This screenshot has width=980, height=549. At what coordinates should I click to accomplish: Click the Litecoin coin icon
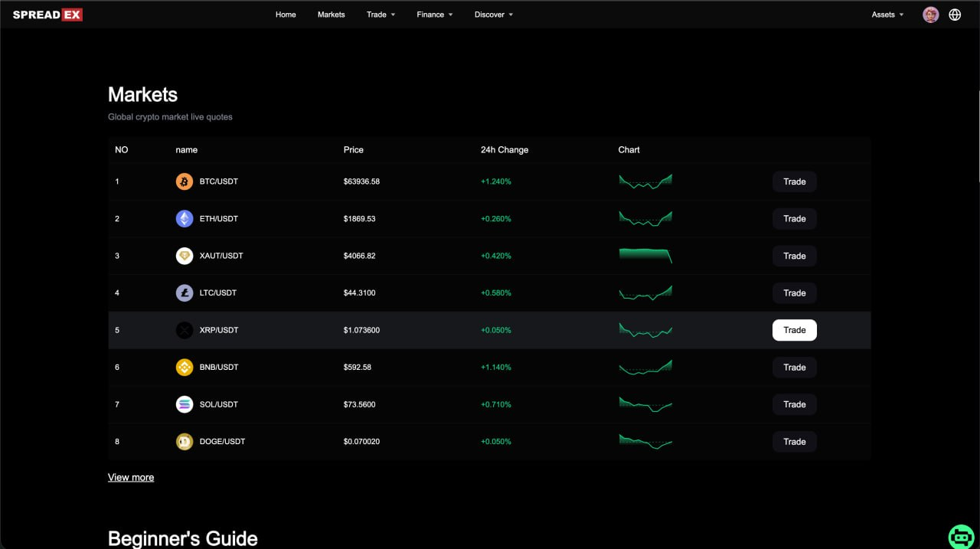[185, 293]
